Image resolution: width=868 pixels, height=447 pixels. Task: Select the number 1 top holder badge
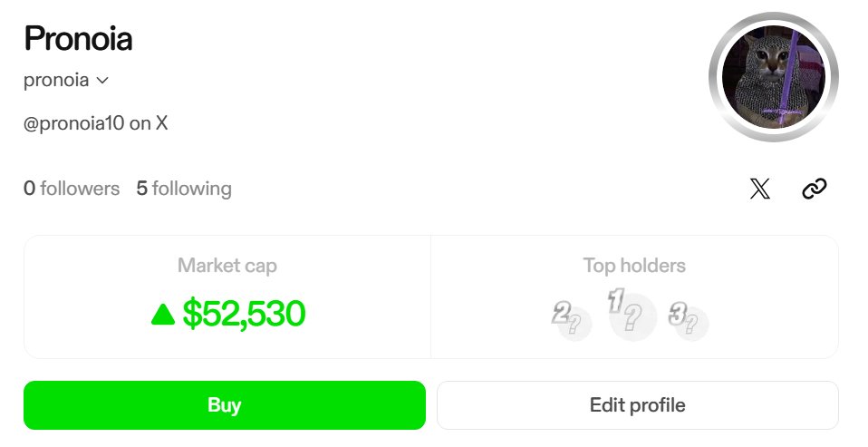631,313
